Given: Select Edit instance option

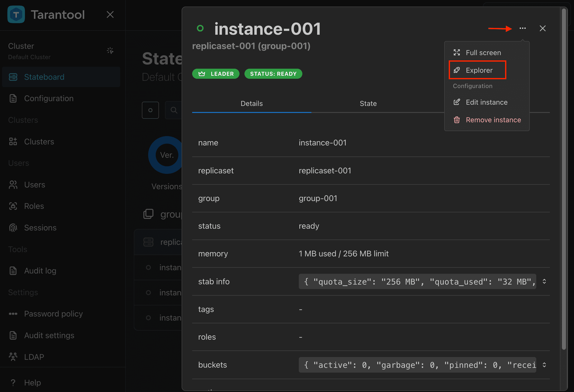Looking at the screenshot, I should point(487,102).
